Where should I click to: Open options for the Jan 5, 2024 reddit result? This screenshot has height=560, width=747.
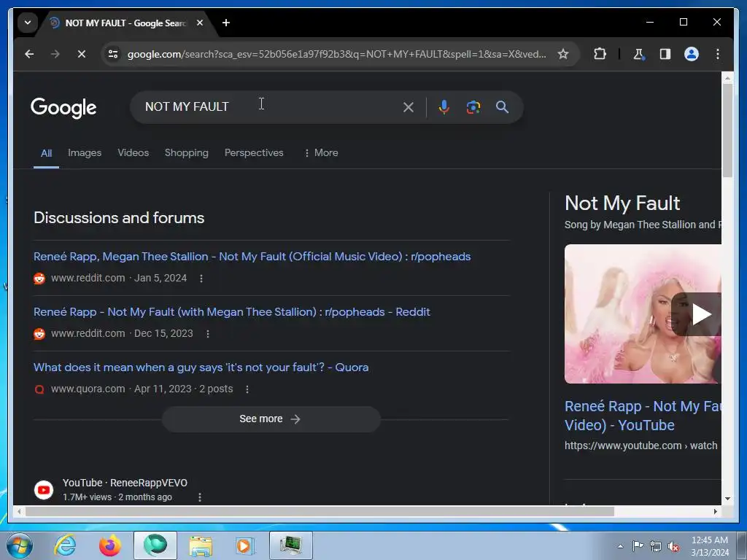[x=201, y=279]
